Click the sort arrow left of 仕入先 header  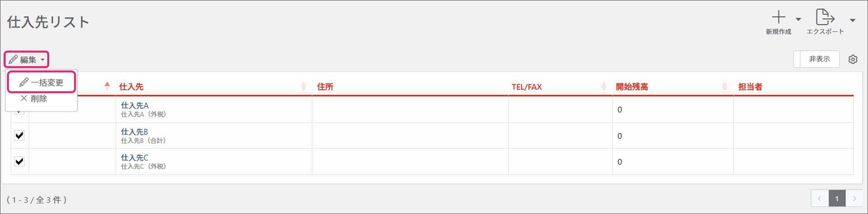tap(107, 86)
